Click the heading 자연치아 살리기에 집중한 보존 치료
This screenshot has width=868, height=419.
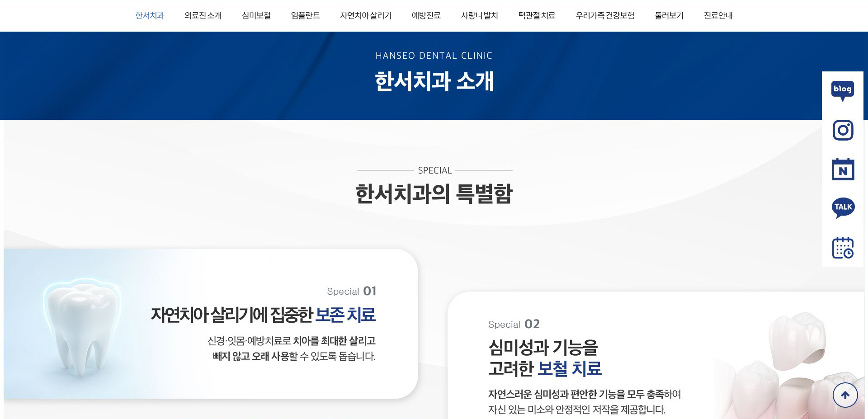click(263, 315)
